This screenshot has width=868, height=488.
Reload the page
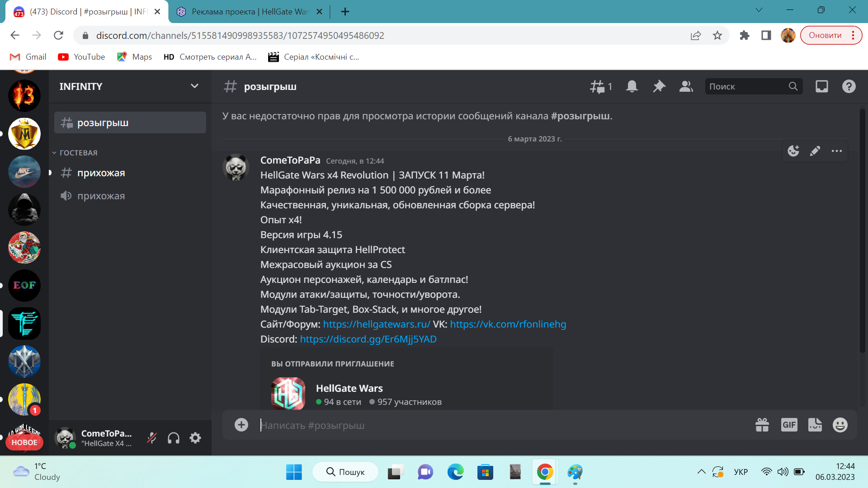pos(58,35)
